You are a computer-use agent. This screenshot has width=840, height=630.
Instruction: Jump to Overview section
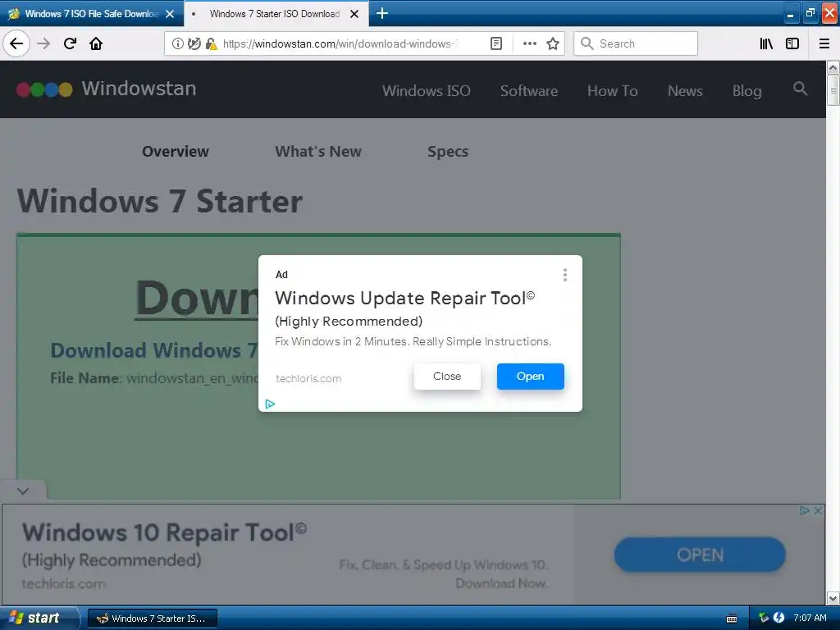click(176, 152)
